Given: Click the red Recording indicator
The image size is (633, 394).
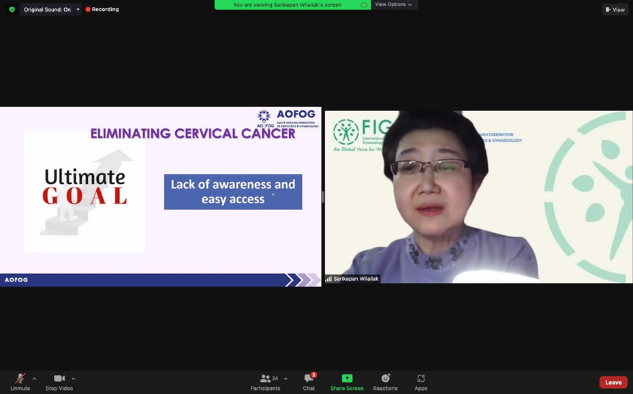Looking at the screenshot, I should 102,9.
